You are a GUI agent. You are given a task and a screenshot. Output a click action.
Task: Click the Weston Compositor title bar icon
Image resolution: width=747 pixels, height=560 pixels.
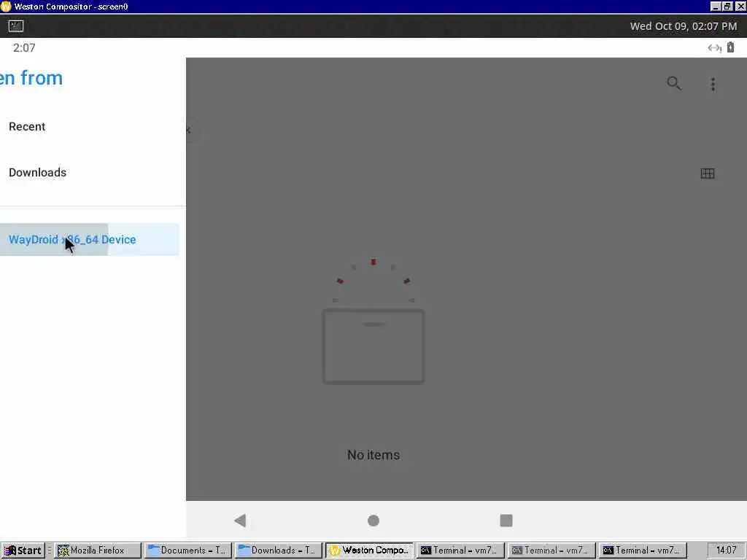(x=6, y=6)
